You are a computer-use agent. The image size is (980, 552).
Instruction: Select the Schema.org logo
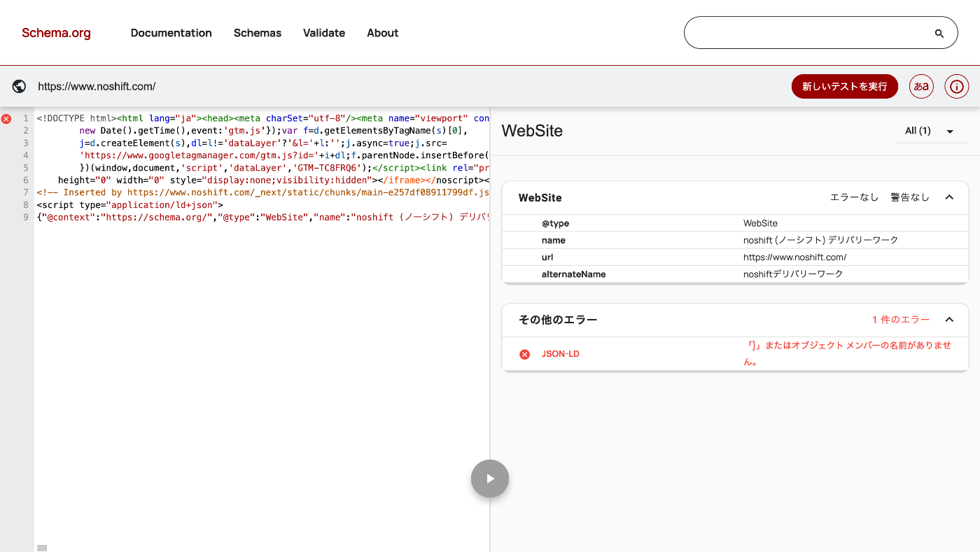56,32
